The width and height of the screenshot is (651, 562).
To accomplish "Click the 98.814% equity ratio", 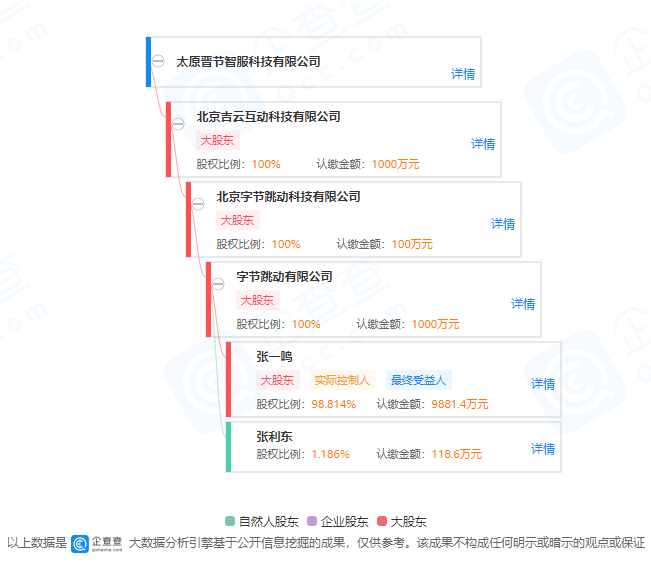I will pyautogui.click(x=334, y=404).
